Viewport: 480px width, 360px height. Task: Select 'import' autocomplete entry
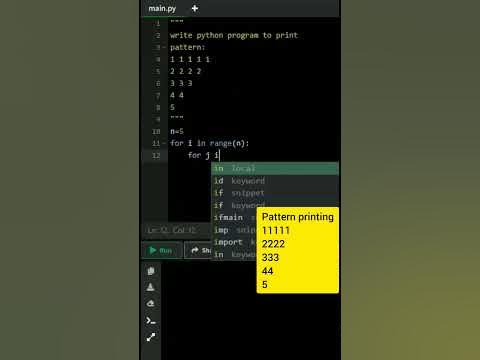(234, 242)
